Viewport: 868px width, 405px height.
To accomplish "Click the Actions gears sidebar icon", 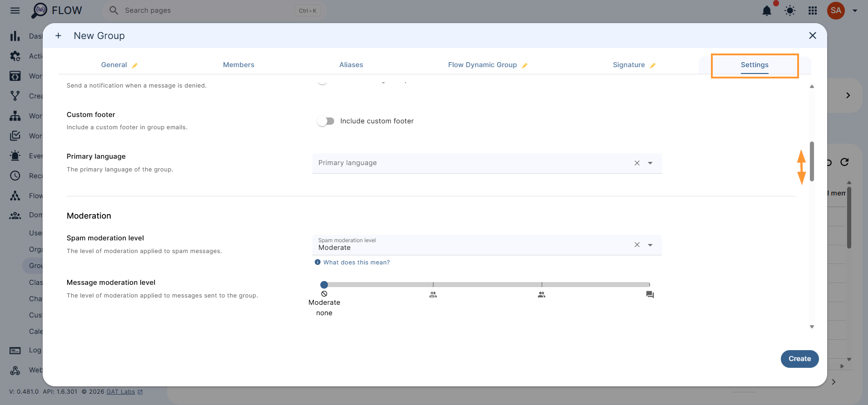I will pos(15,56).
